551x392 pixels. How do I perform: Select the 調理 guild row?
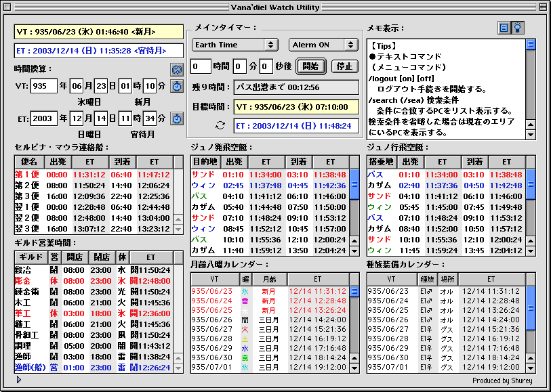[94, 346]
